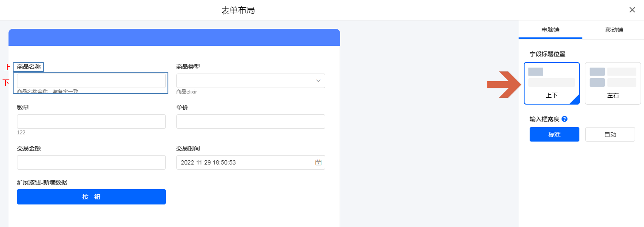
Task: Close the 表单布局 dialog
Action: 632,10
